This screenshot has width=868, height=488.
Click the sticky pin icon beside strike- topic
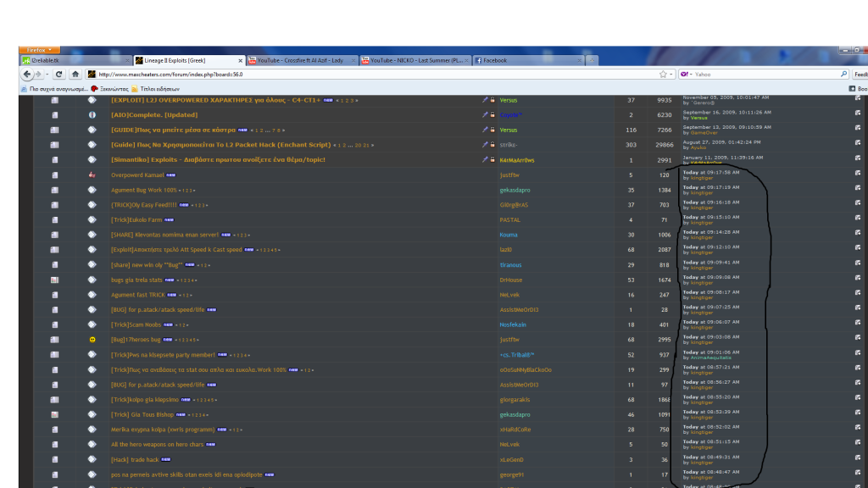coord(485,144)
